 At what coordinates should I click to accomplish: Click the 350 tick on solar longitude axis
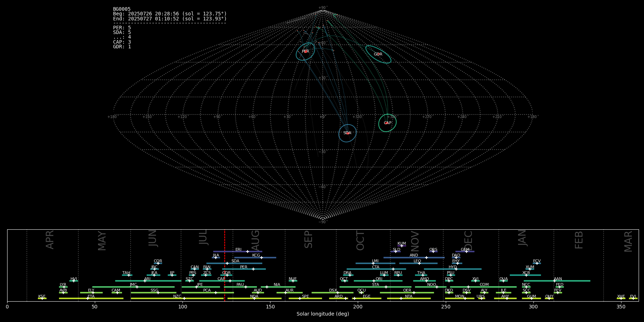[621, 307]
